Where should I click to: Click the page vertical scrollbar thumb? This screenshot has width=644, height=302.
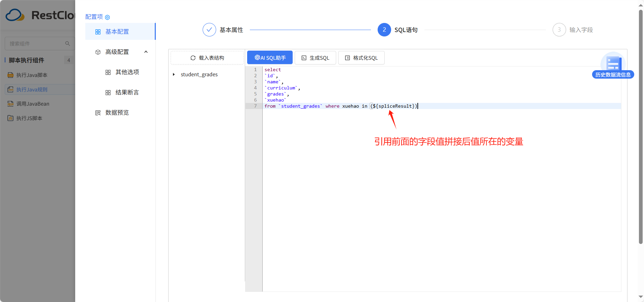641,127
